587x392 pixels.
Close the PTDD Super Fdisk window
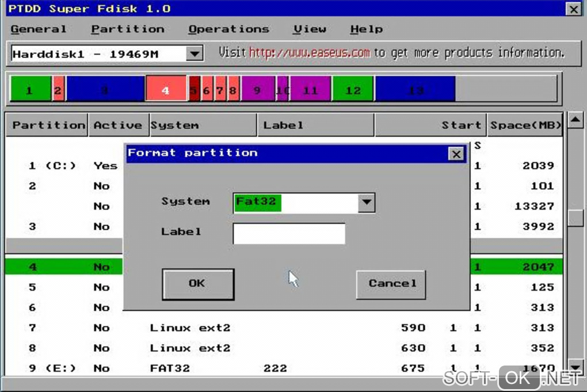click(574, 9)
